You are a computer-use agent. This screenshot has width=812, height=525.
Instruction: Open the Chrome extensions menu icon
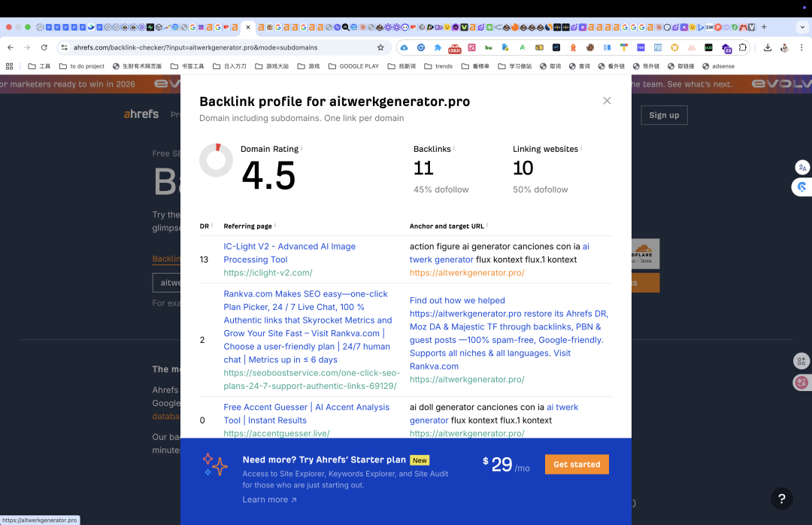743,47
